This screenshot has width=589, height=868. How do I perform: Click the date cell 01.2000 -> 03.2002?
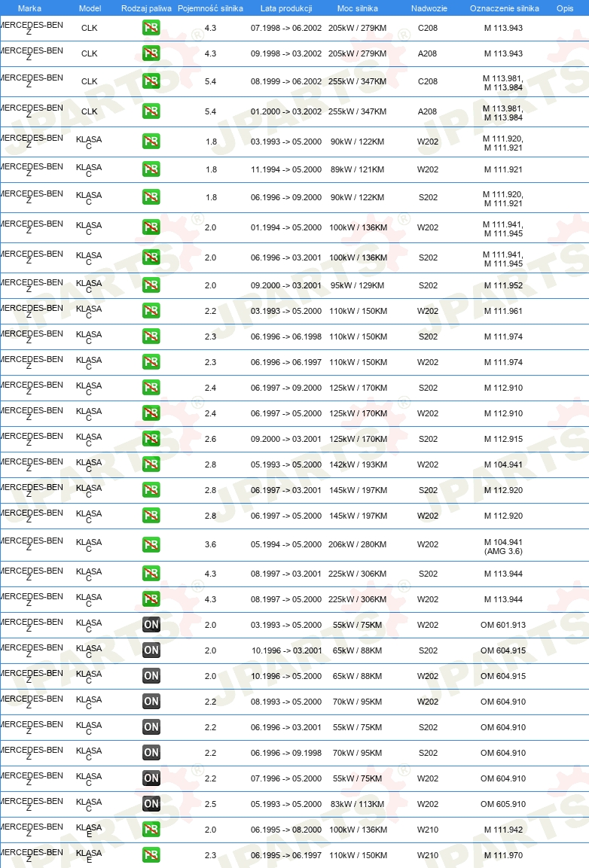click(286, 111)
